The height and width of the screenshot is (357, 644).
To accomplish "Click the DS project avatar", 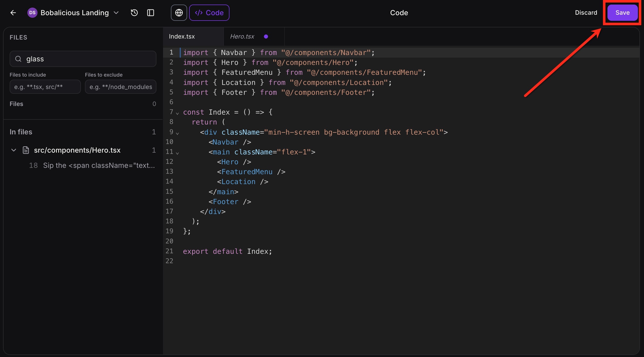I will click(x=32, y=13).
